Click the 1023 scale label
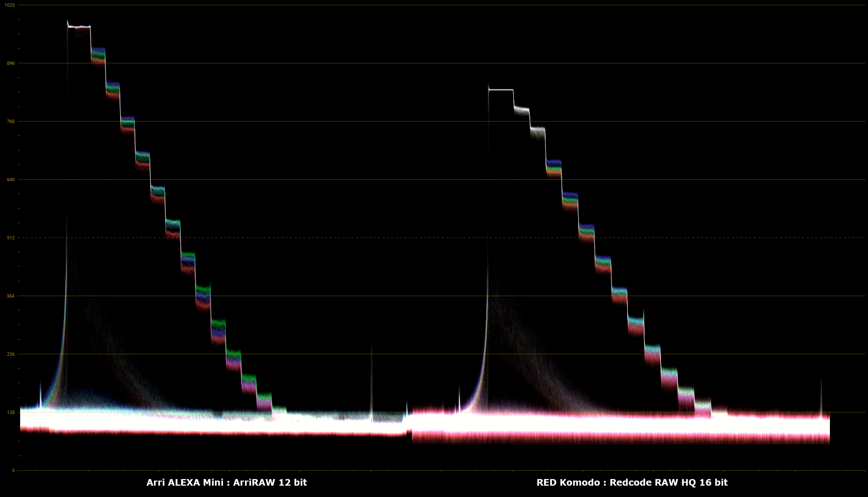Screen dimensions: 868x497 pos(10,5)
